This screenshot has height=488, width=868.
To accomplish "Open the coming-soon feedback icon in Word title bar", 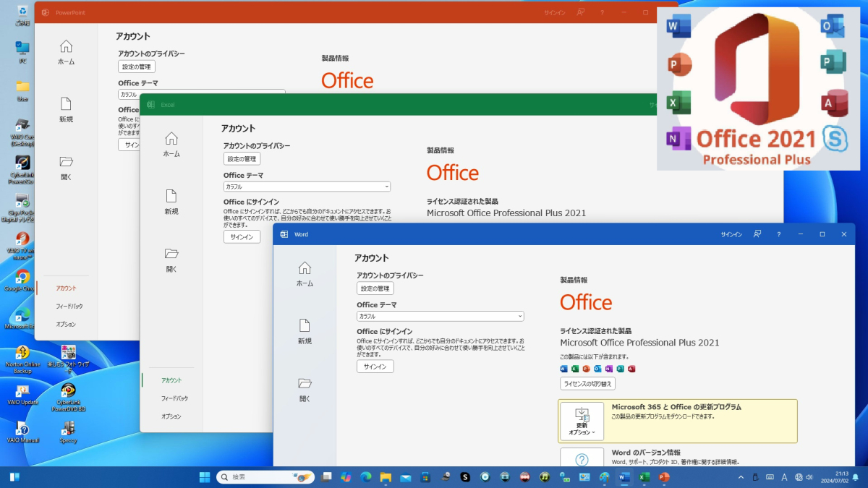I will (x=757, y=234).
